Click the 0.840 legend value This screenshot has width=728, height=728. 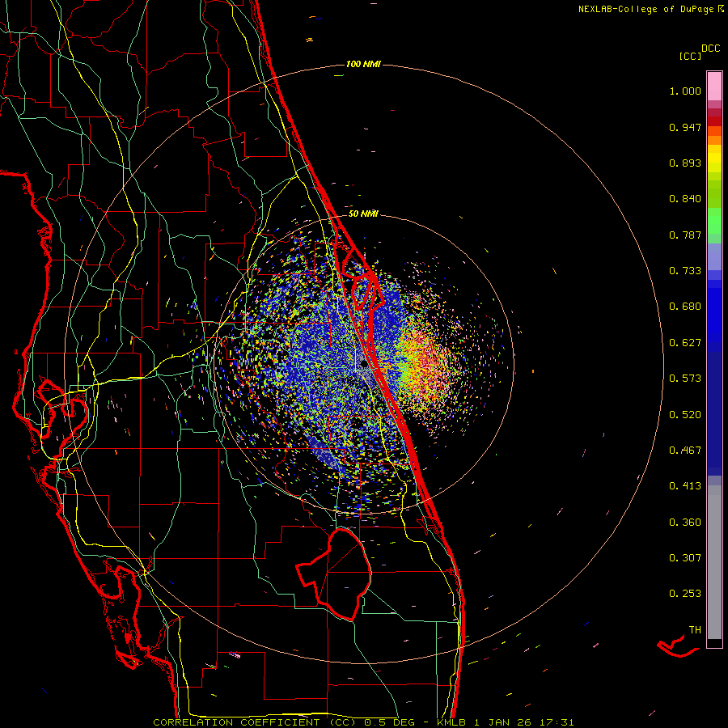[685, 199]
